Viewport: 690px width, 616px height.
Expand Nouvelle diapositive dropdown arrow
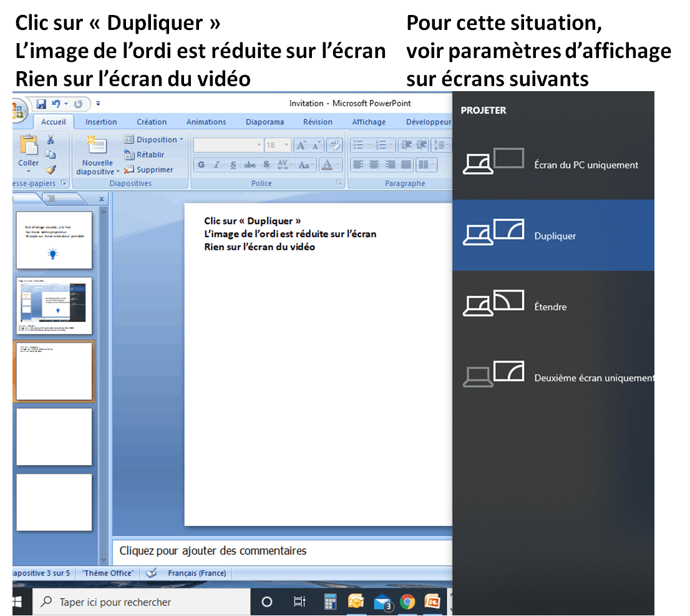(118, 172)
